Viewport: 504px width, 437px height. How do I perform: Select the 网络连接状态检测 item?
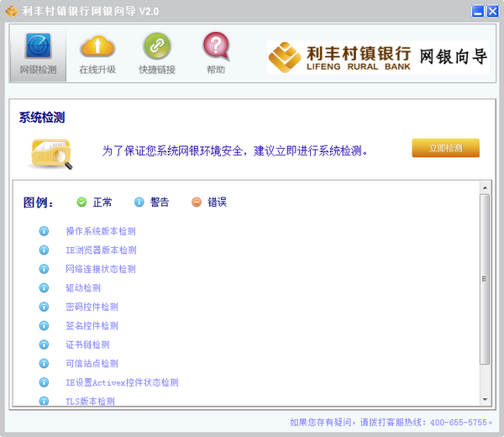coord(101,269)
